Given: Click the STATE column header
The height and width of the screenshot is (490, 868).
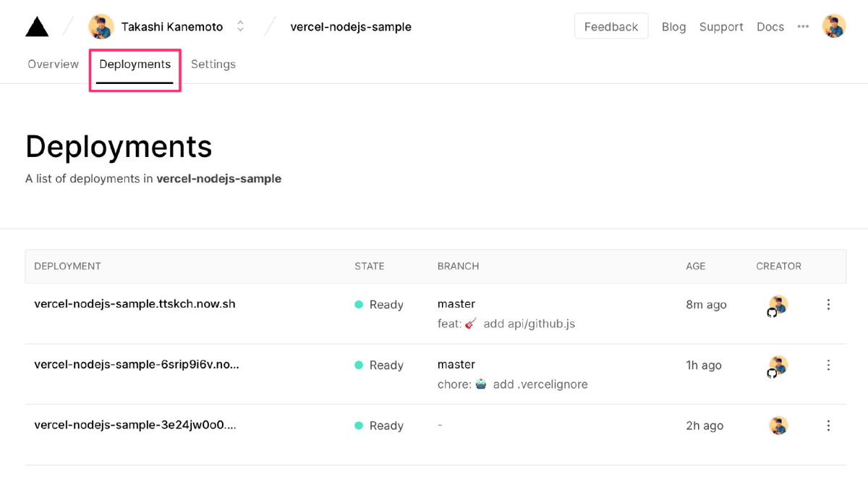Looking at the screenshot, I should [x=370, y=266].
